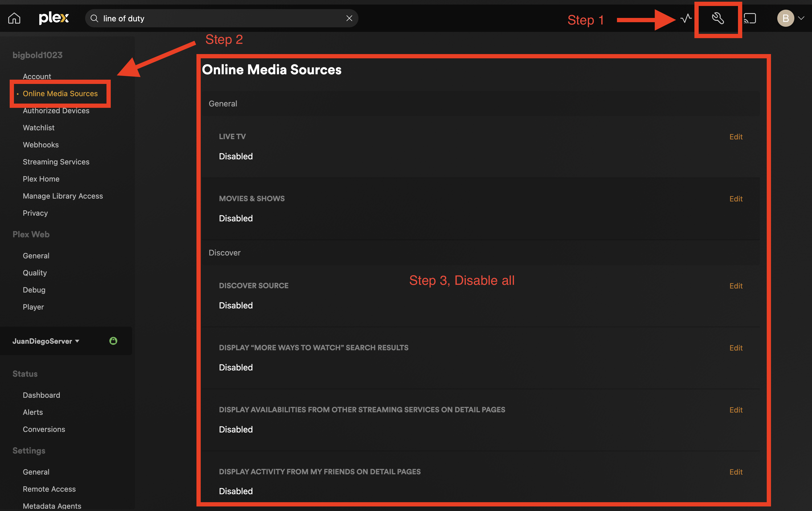This screenshot has height=511, width=812.
Task: Edit the Live TV setting
Action: click(x=736, y=137)
